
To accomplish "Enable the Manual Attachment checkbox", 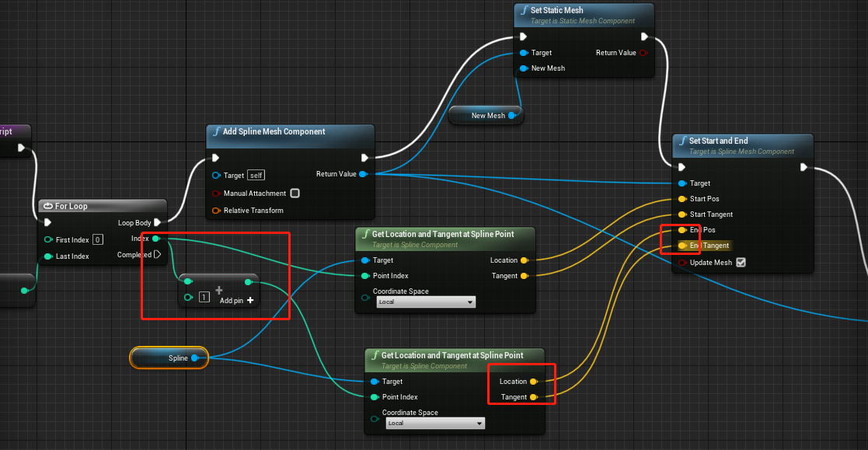I will (x=295, y=193).
